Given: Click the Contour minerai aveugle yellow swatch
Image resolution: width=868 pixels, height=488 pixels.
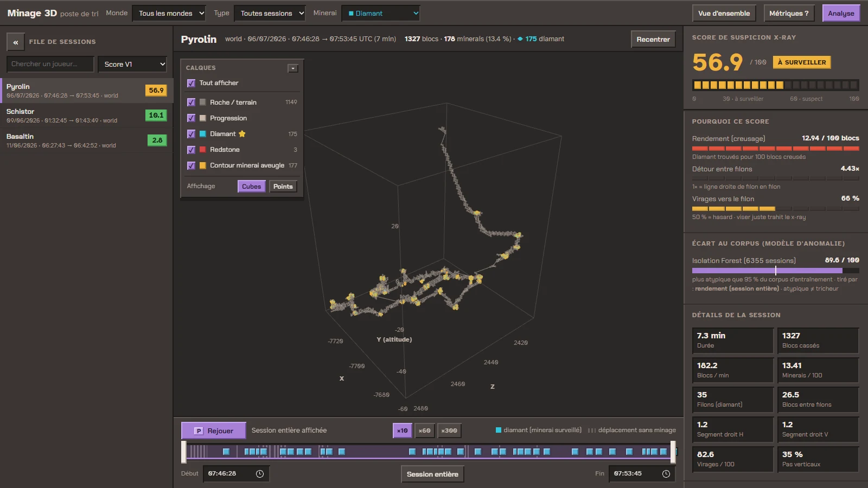Looking at the screenshot, I should [x=202, y=165].
